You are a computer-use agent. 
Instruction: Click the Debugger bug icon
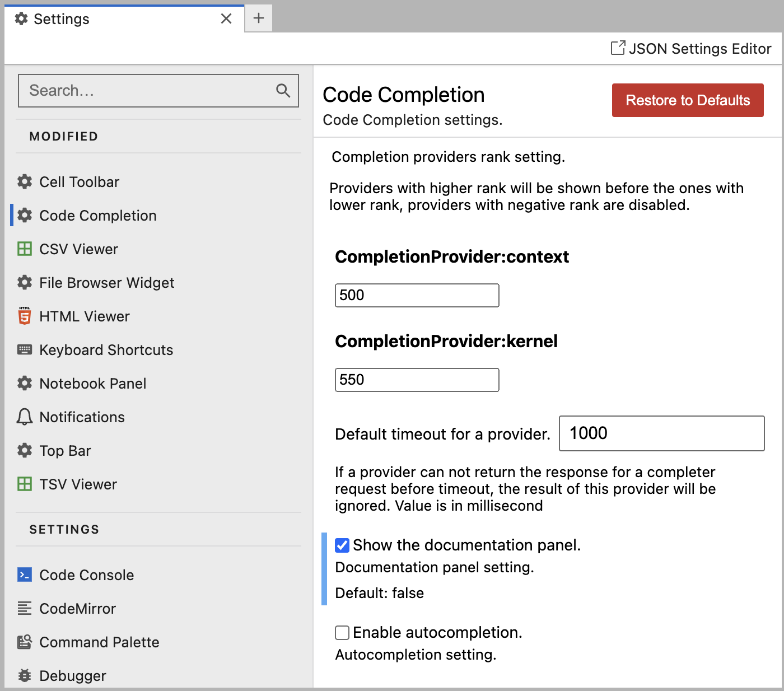[25, 676]
